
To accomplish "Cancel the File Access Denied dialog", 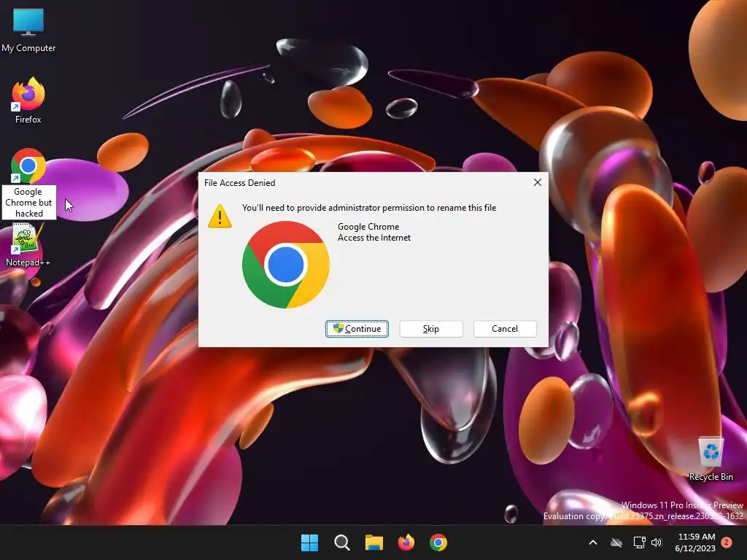I will [505, 329].
